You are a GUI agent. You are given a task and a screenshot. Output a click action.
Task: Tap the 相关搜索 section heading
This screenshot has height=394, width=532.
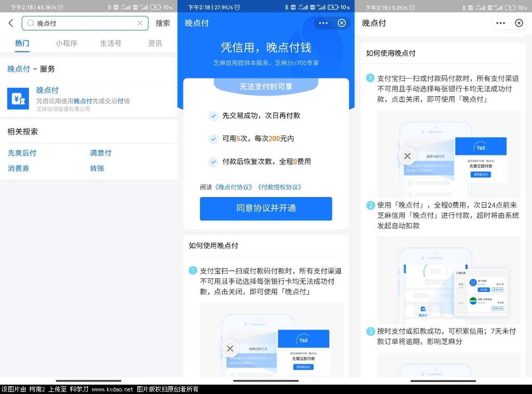pos(23,132)
